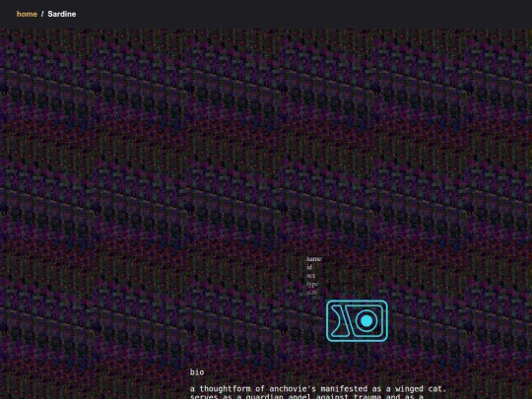This screenshot has height=399, width=532.
Task: Select the Sardine breadcrumb text
Action: coord(62,14)
